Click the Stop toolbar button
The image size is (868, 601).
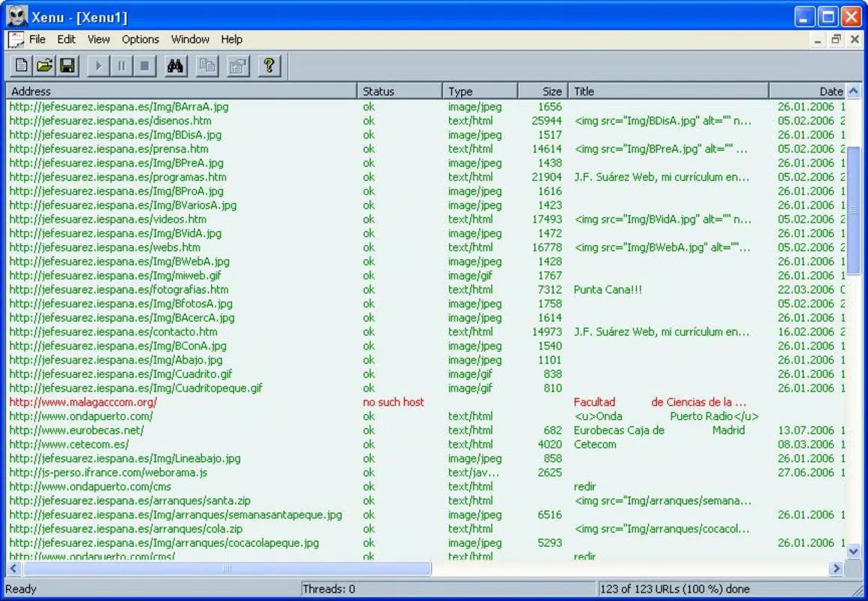pos(144,66)
